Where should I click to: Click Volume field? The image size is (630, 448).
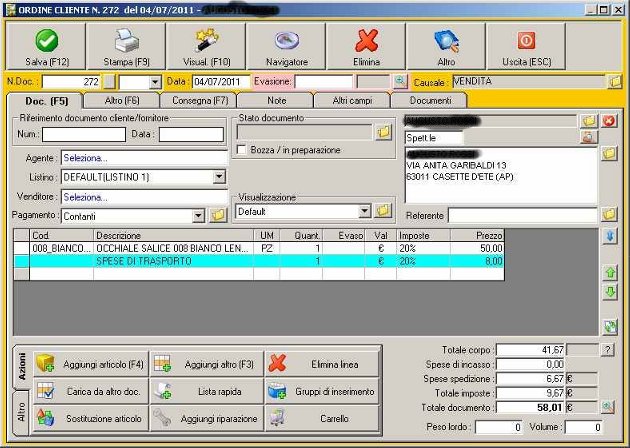tap(583, 427)
